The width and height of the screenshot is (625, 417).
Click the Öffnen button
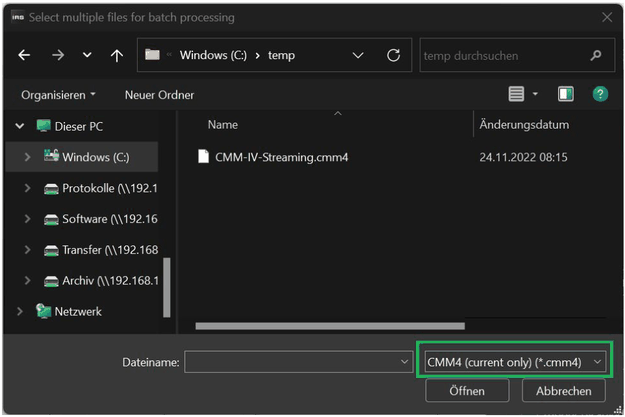(467, 391)
